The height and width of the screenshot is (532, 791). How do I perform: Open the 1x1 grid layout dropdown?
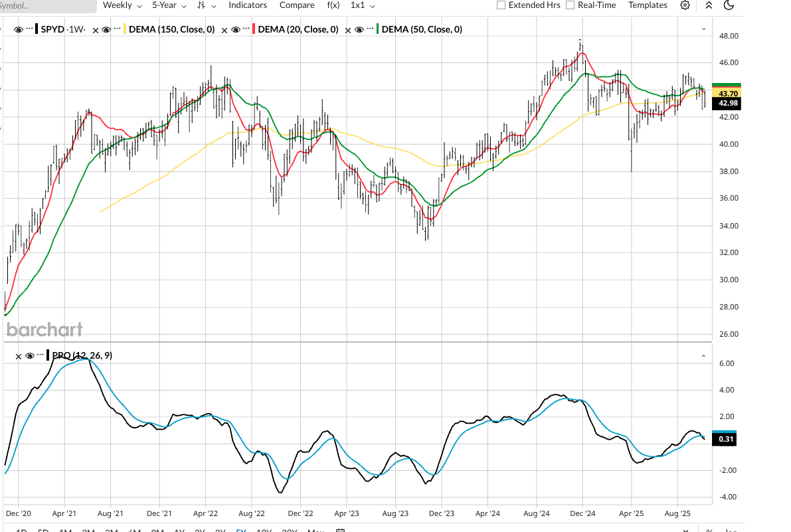pos(363,5)
